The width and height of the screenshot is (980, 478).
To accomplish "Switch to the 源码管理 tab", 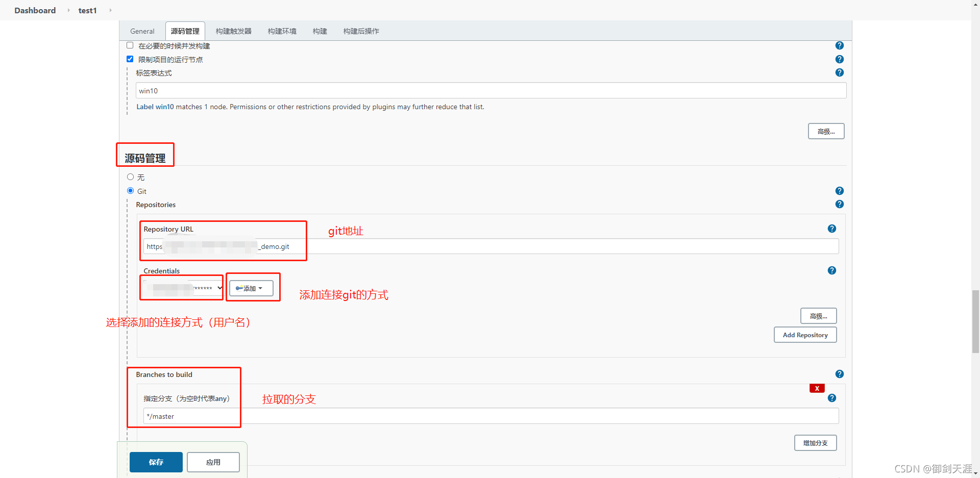I will click(185, 31).
